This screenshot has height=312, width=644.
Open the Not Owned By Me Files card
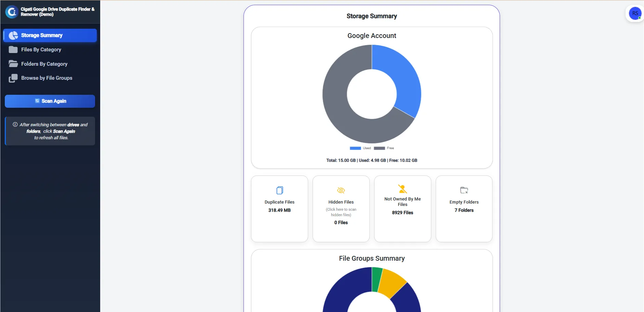pyautogui.click(x=403, y=209)
